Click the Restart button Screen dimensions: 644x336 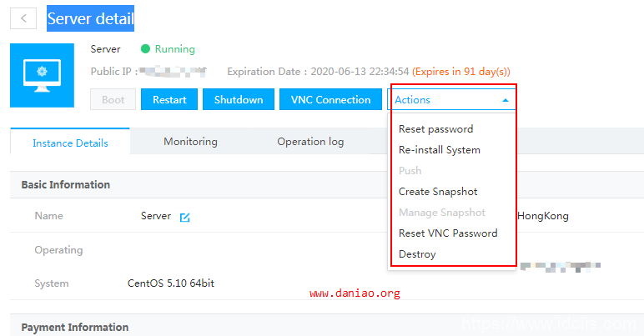click(x=169, y=100)
